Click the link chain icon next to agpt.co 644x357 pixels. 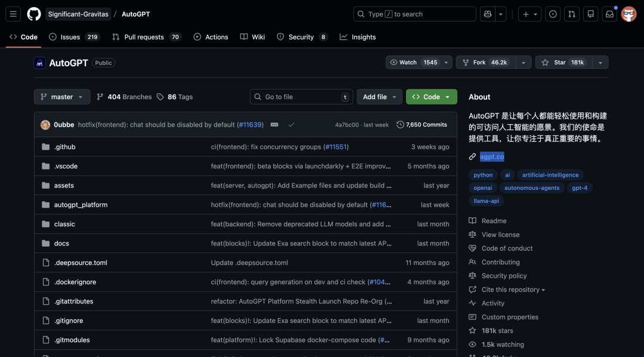[x=472, y=156]
